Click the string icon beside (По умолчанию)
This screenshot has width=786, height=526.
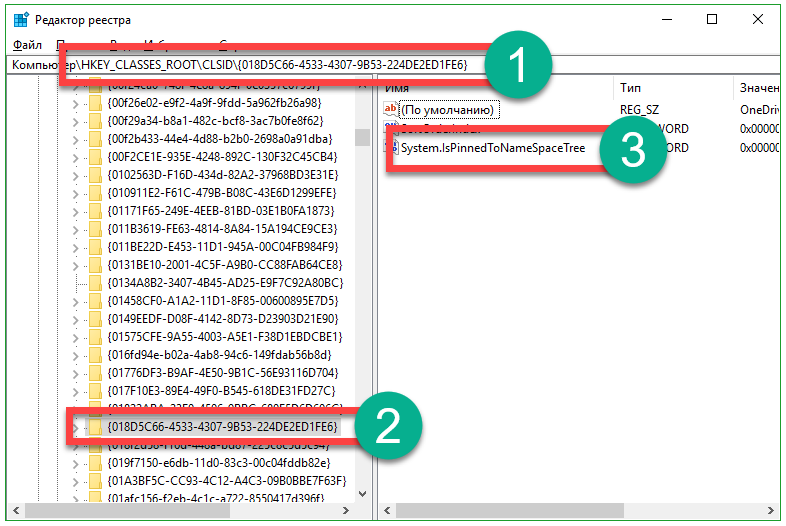coord(391,109)
